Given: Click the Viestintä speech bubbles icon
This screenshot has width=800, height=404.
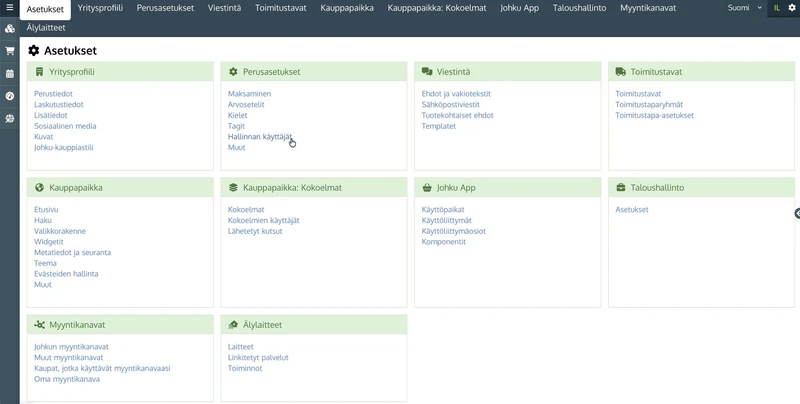Looking at the screenshot, I should pos(427,72).
